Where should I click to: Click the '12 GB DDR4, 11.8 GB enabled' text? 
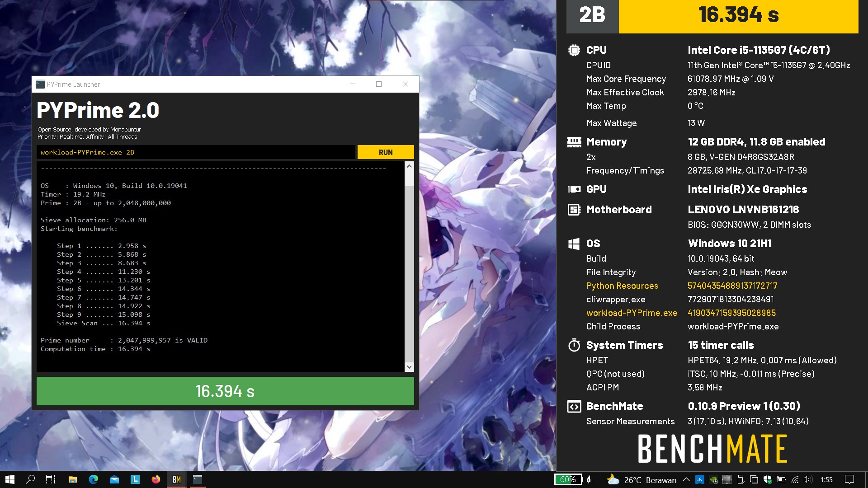[x=756, y=142]
